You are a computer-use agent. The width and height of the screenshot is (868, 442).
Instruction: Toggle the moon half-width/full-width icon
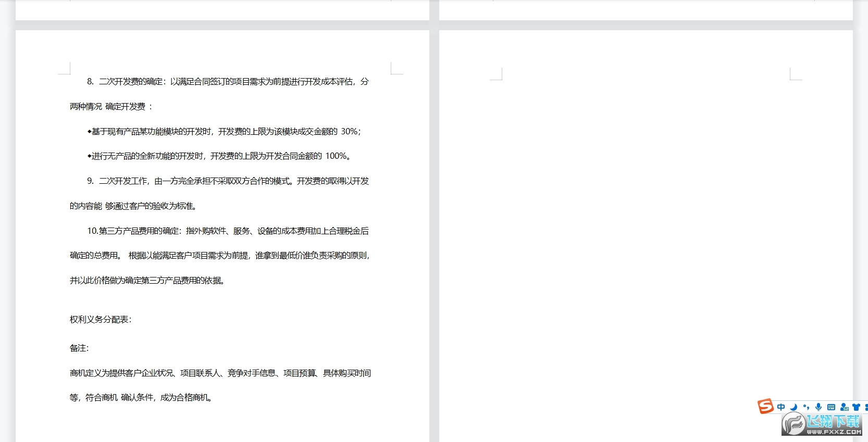coord(793,407)
